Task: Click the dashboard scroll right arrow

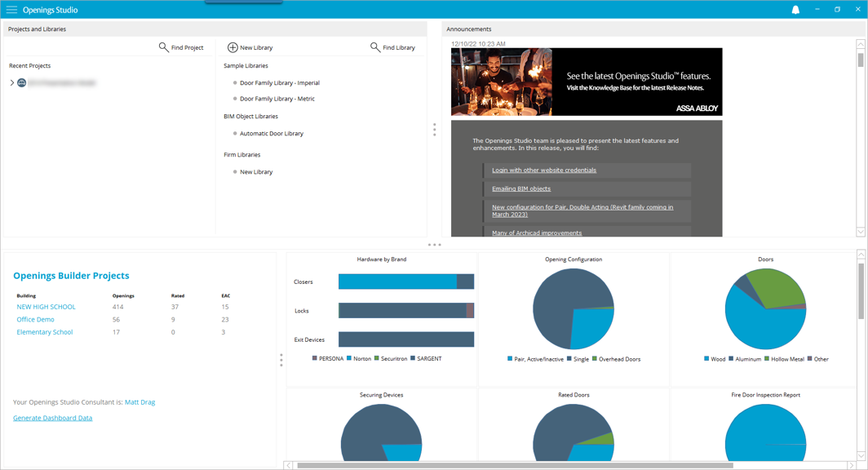Action: point(852,466)
